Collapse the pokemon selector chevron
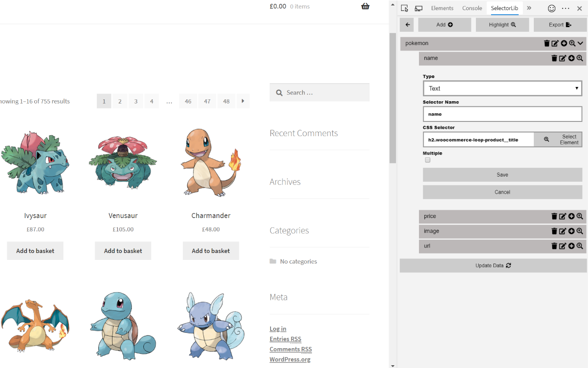The image size is (588, 368). 581,43
